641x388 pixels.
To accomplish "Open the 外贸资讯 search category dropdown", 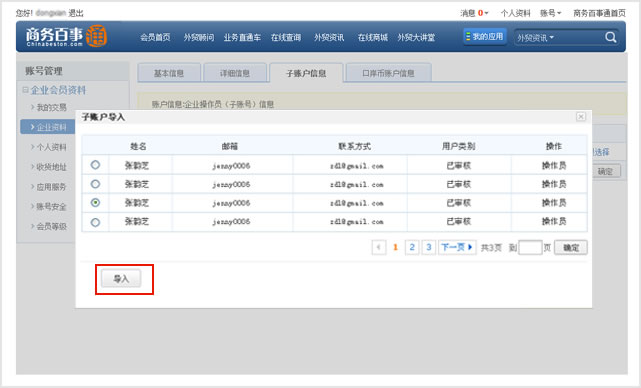I will pyautogui.click(x=536, y=38).
